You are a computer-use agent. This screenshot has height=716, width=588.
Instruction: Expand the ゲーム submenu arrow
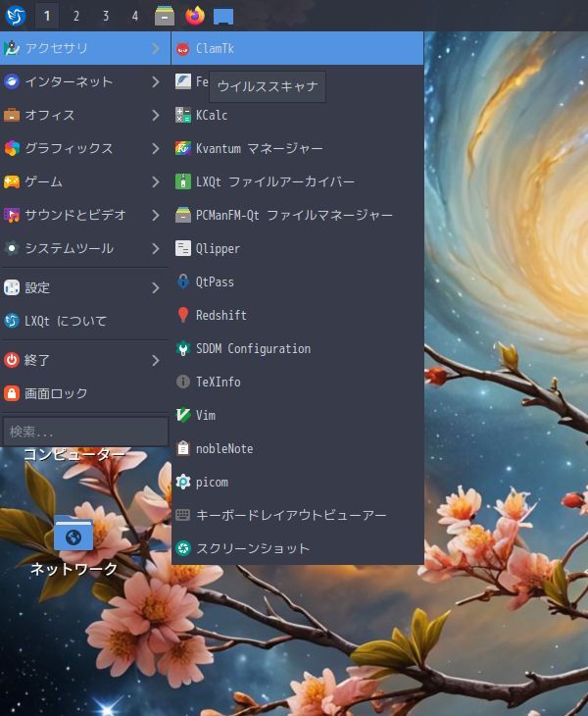coord(156,181)
